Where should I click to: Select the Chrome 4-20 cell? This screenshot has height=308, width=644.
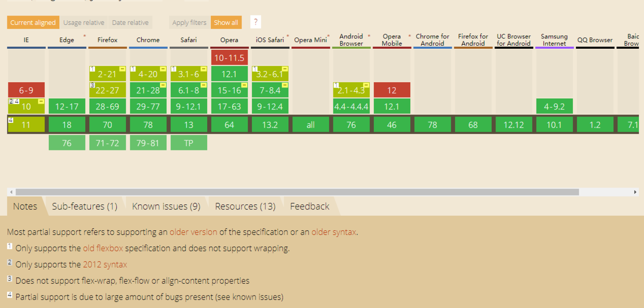tap(148, 74)
